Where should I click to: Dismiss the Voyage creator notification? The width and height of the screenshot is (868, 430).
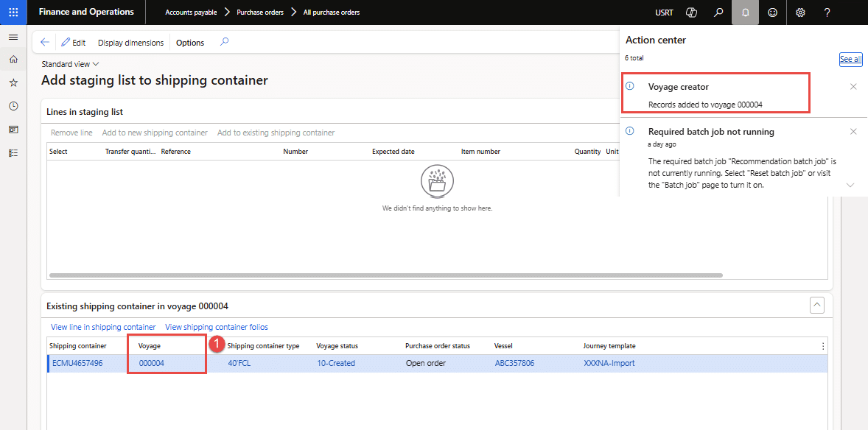853,87
